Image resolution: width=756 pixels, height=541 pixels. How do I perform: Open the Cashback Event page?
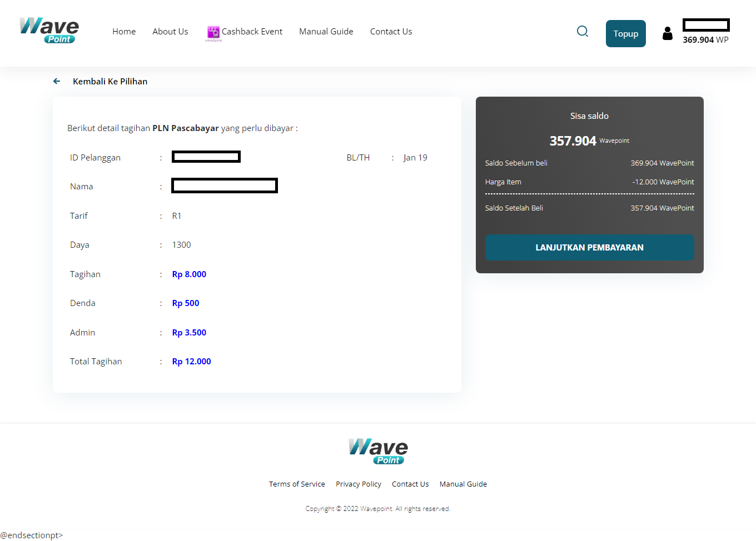click(252, 32)
